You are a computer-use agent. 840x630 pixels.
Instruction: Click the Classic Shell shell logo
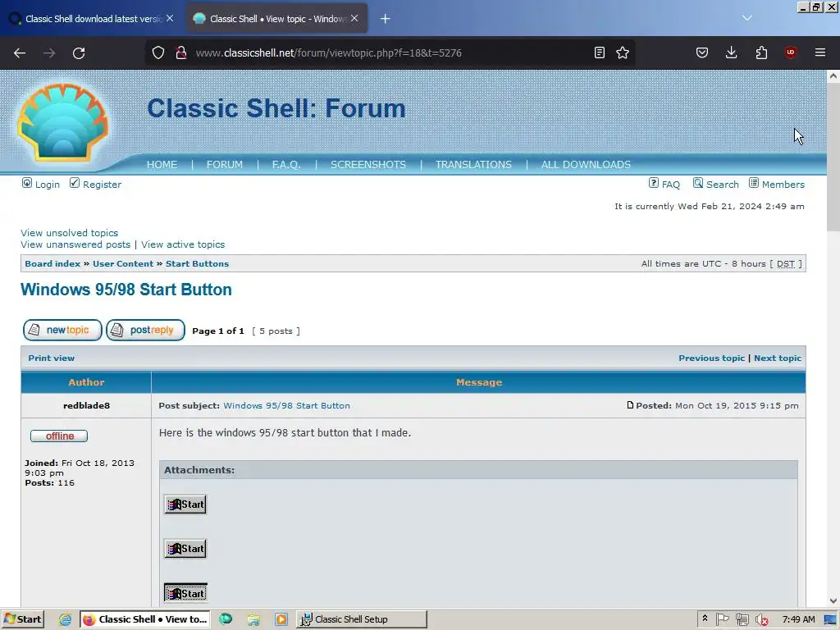click(63, 122)
